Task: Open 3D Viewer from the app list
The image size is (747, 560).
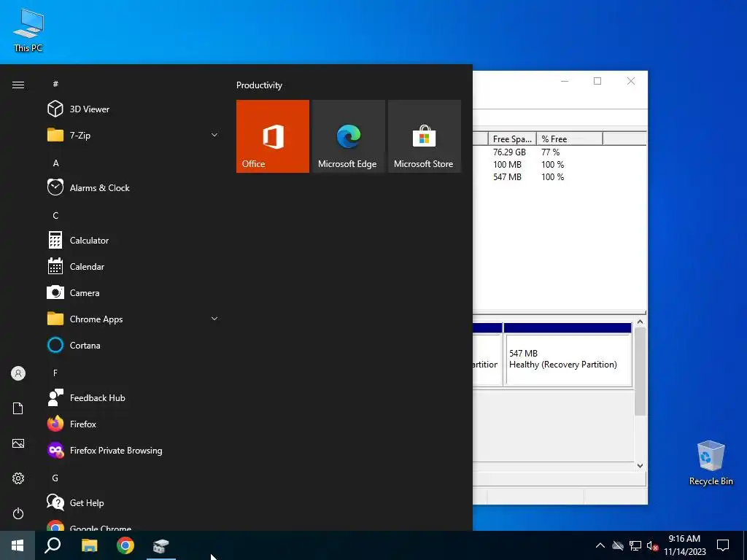Action: [133, 109]
